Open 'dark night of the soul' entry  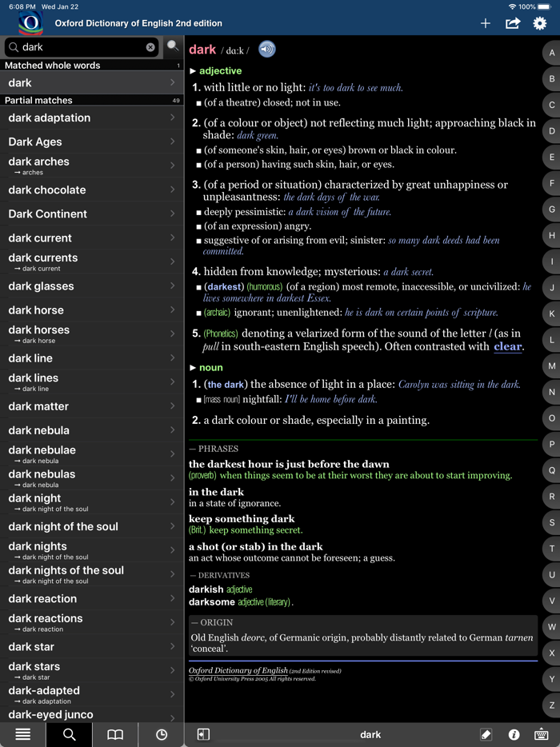pyautogui.click(x=91, y=526)
